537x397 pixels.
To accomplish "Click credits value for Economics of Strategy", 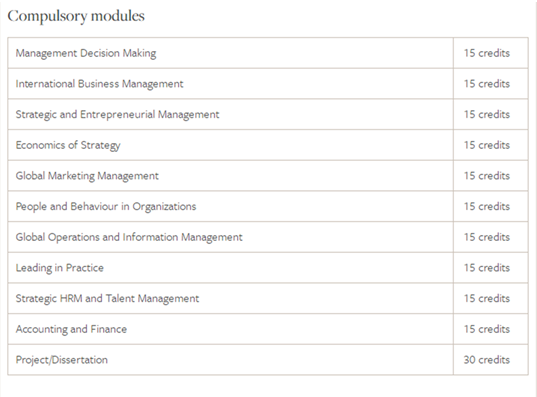I will point(487,145).
